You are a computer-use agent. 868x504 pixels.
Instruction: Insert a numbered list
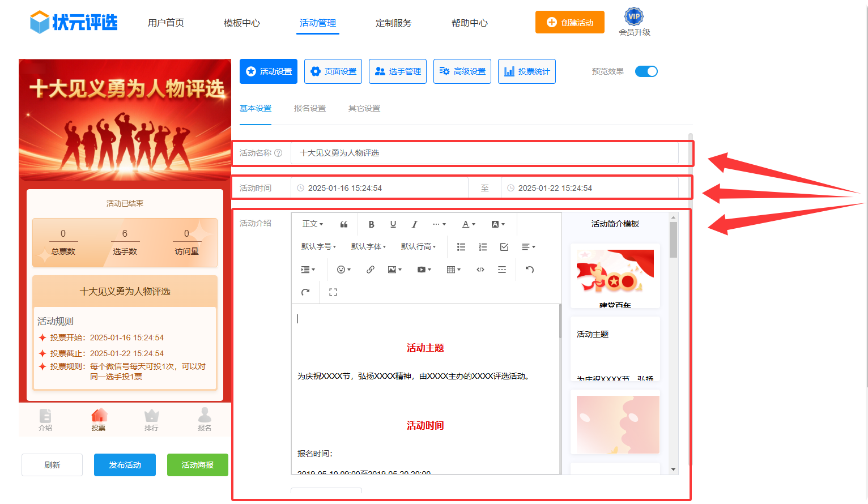pos(483,247)
